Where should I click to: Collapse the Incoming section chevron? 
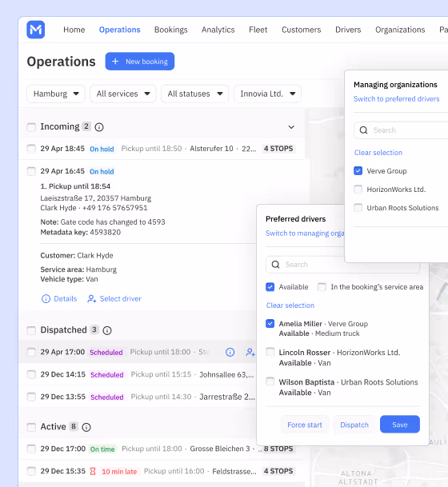click(x=291, y=127)
